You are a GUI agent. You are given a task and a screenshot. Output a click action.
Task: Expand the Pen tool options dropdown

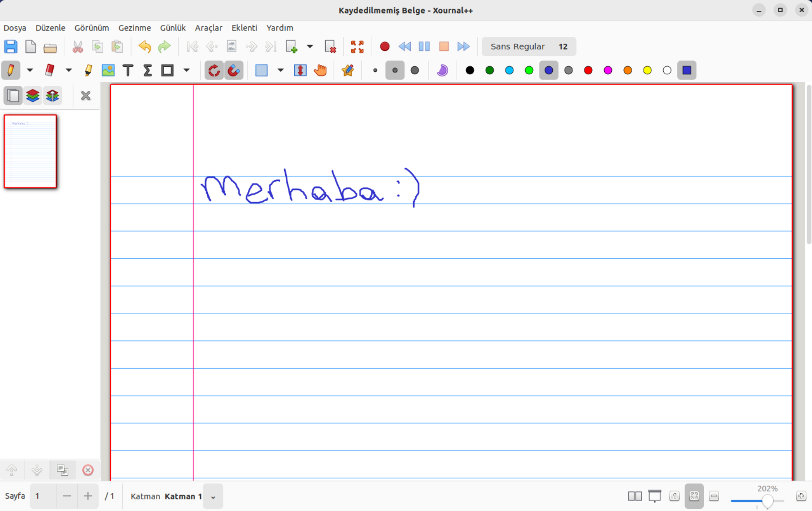tap(30, 70)
